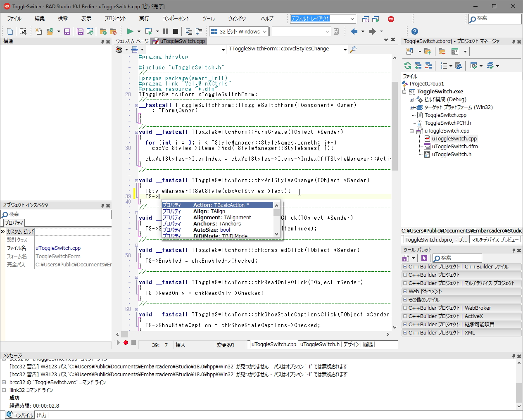Collapse the FormCreate function code fold
The image size is (523, 420).
point(136,132)
